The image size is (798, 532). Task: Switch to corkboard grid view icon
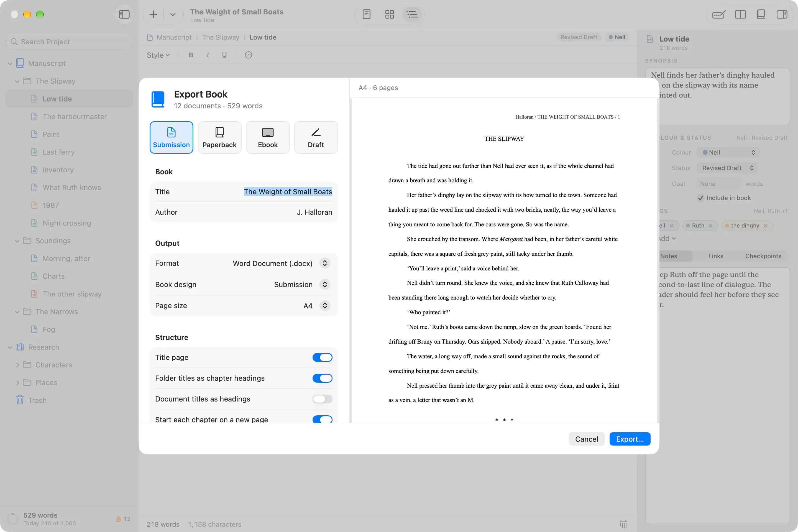pyautogui.click(x=389, y=14)
